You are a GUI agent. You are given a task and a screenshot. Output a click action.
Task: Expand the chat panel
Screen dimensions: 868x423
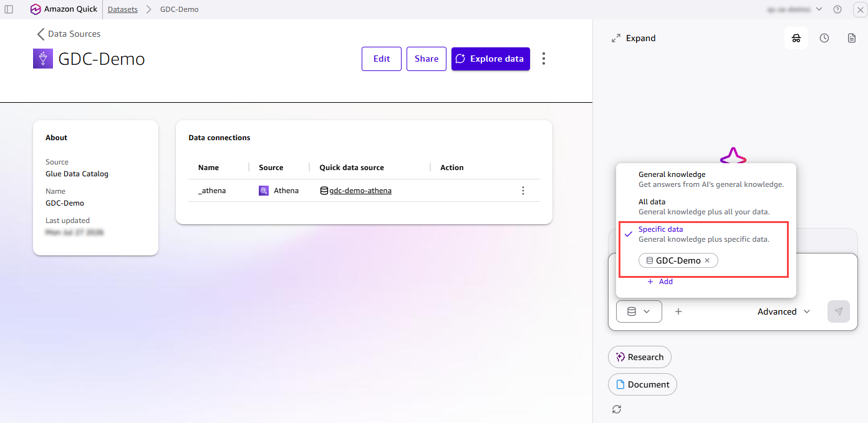point(634,38)
